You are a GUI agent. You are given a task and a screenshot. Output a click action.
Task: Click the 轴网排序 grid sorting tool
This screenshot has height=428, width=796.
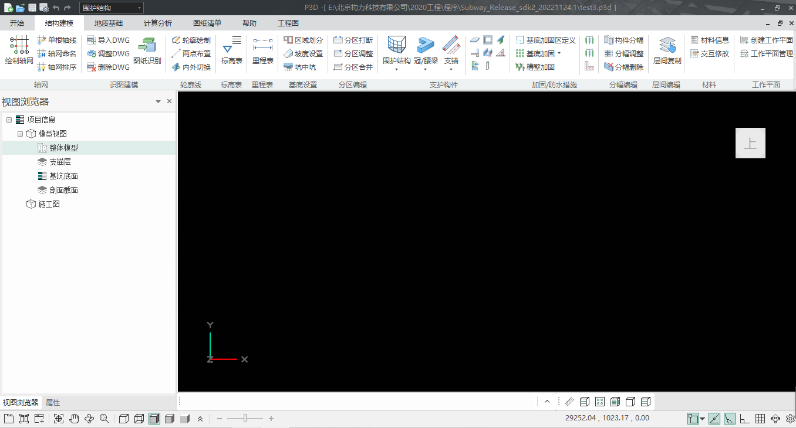[57, 67]
